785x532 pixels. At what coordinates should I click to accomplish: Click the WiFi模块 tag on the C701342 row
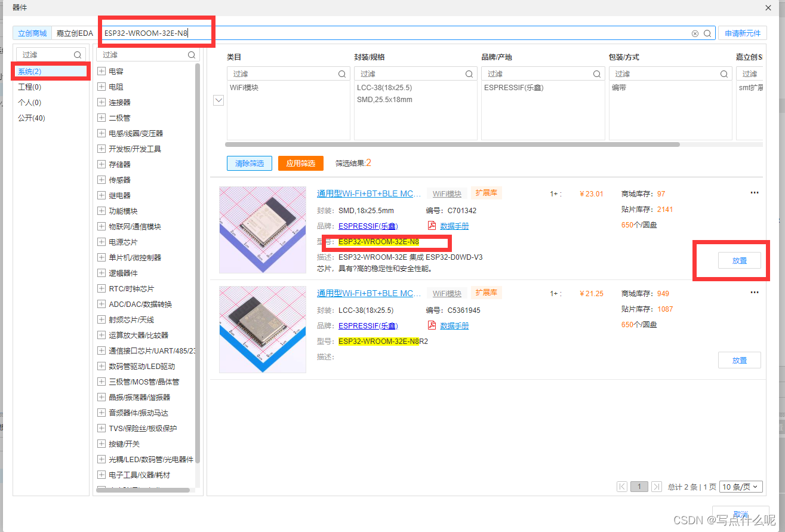pyautogui.click(x=447, y=193)
